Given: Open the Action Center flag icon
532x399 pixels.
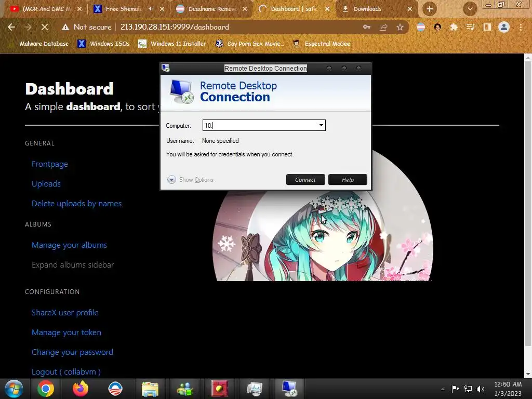Looking at the screenshot, I should tap(455, 389).
